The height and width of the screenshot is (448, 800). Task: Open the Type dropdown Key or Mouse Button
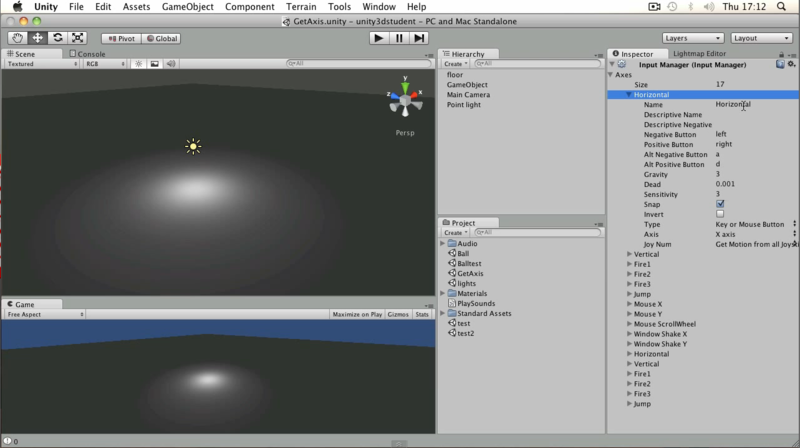(x=755, y=225)
